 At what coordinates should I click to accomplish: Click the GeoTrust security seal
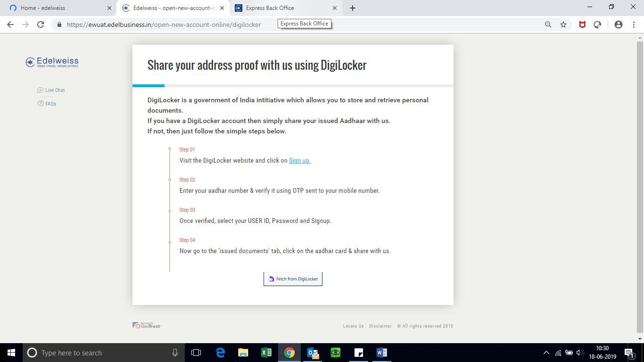[x=147, y=325]
